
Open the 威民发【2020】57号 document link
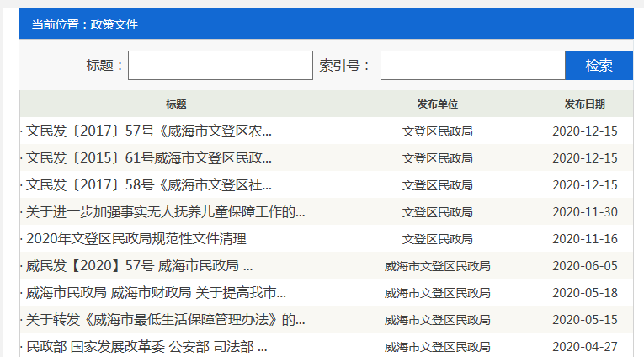tap(139, 266)
